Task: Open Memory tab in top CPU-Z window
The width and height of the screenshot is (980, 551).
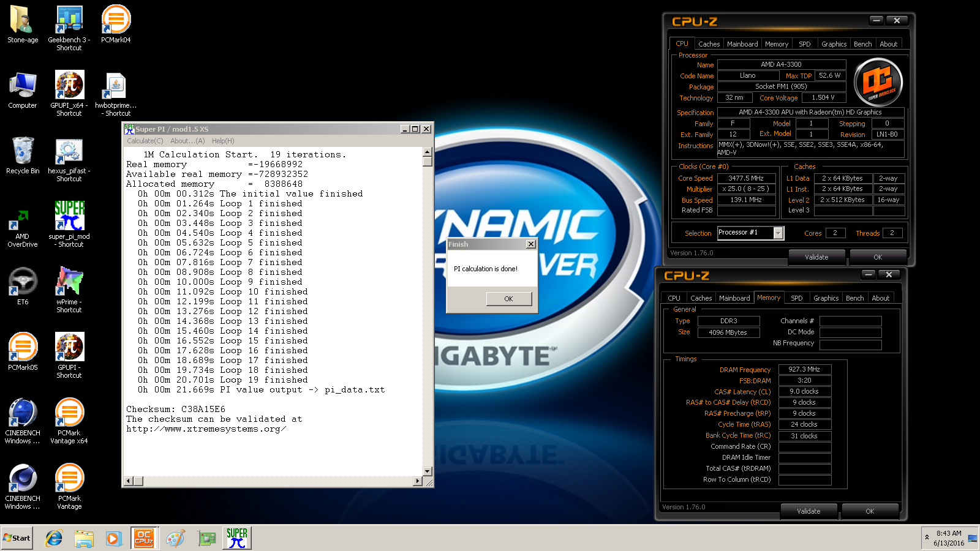Action: tap(777, 44)
